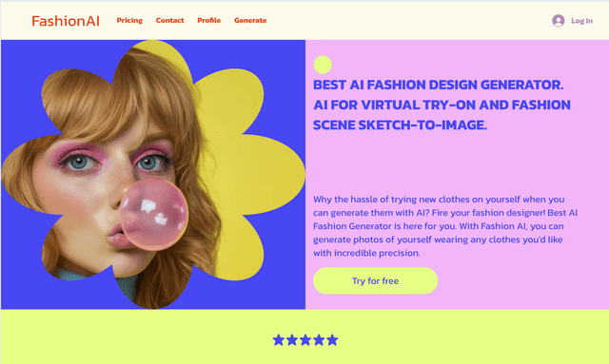Click the paragraph starting 'Why the hassle'
Screen dimensions: 609x364
pos(445,226)
